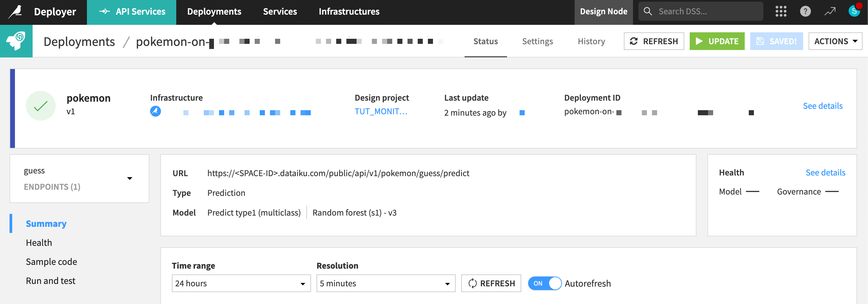Open the applications grid menu
868x304 pixels.
[x=781, y=12]
